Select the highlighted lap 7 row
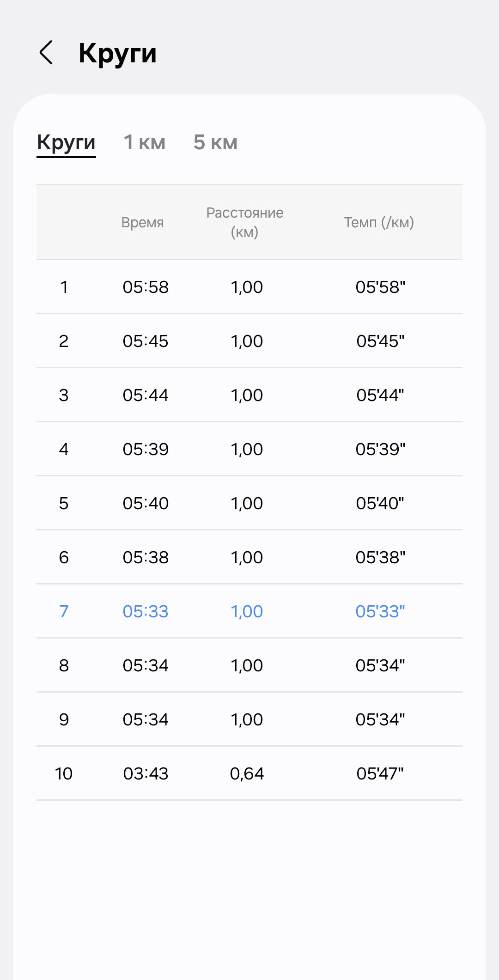499x980 pixels. click(x=249, y=611)
